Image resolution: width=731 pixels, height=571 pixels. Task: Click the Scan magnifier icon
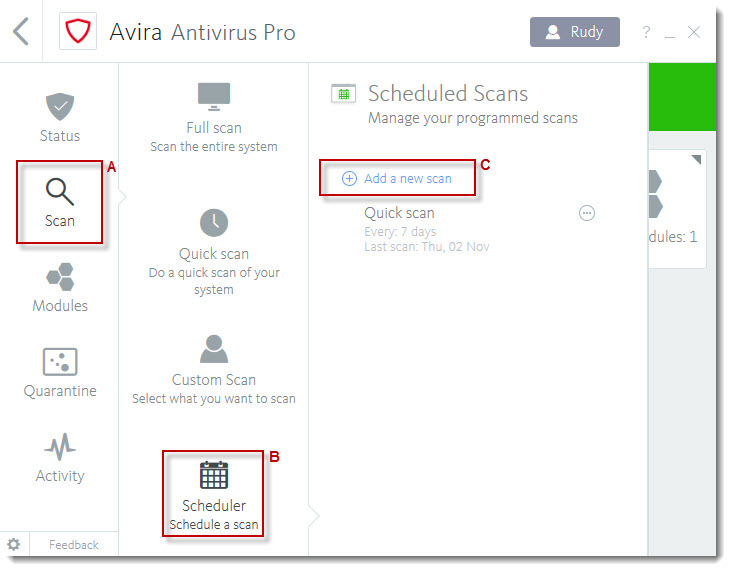60,192
